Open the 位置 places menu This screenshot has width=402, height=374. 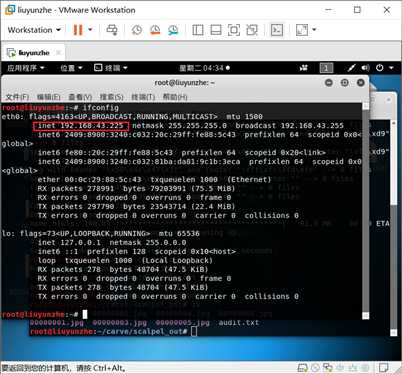click(x=71, y=68)
